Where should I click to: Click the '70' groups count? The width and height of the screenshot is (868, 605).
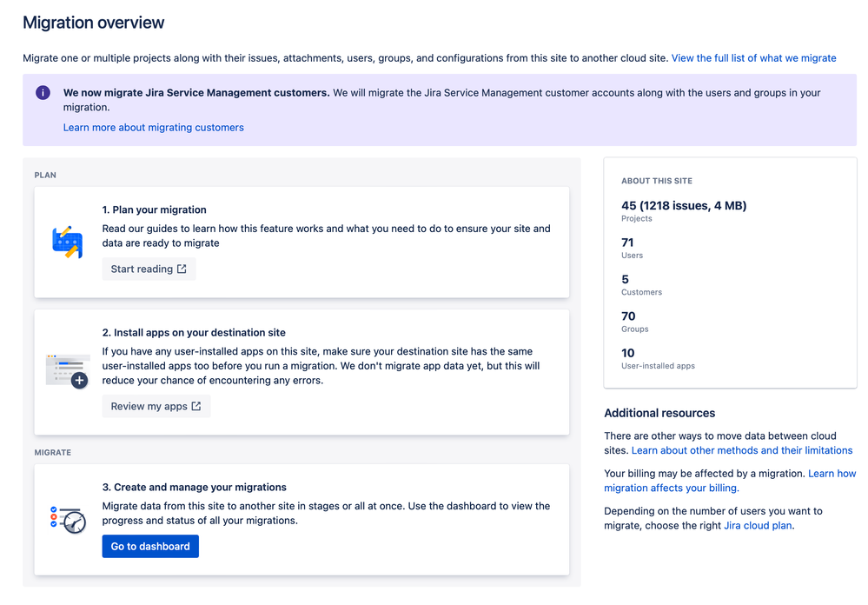(628, 316)
